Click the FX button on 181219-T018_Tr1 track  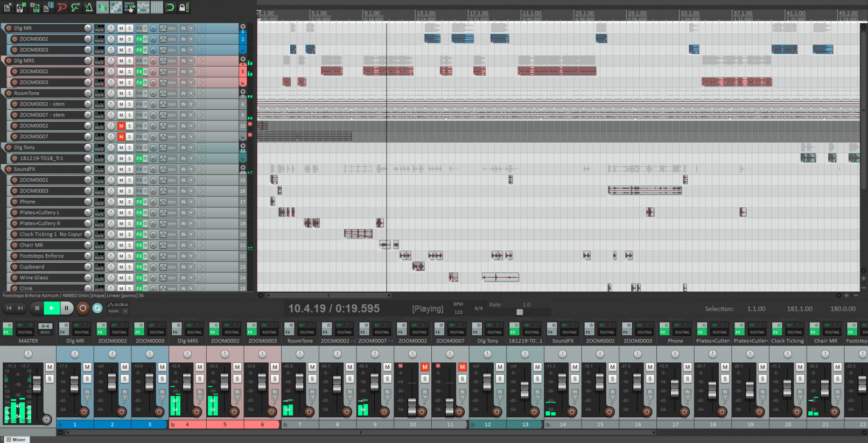tap(139, 158)
